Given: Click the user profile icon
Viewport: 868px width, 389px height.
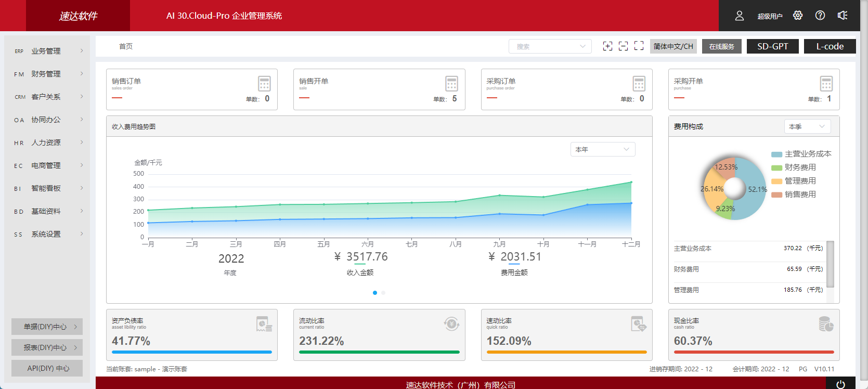Looking at the screenshot, I should (739, 16).
